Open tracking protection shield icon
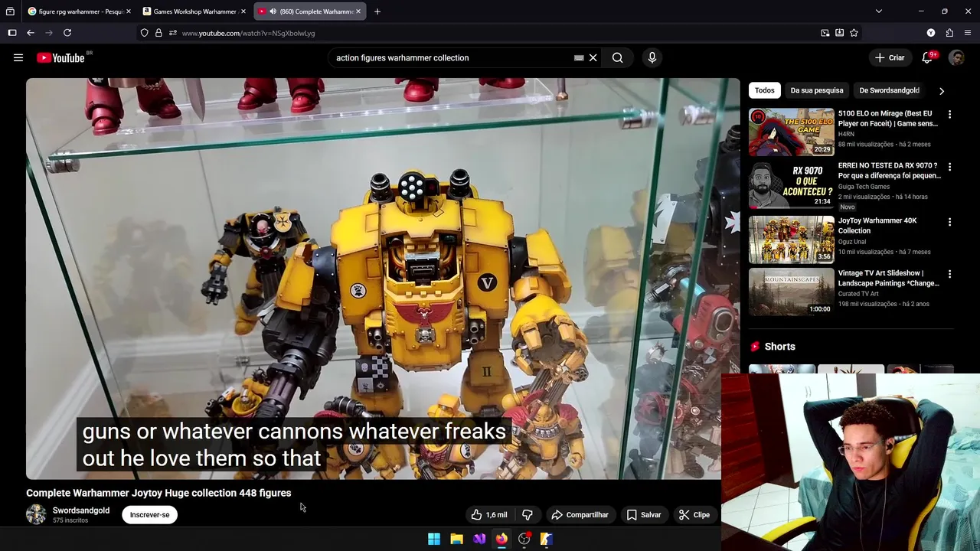 tap(145, 33)
